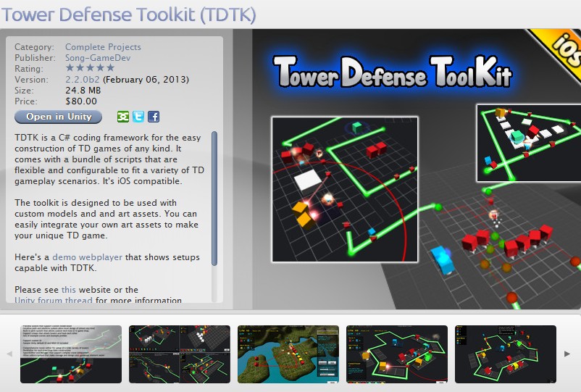
Task: Click the size 24.8 MB text
Action: 83,91
